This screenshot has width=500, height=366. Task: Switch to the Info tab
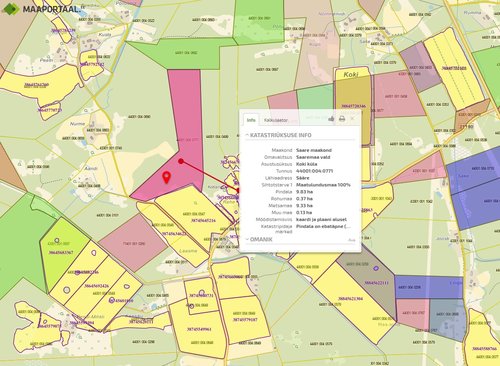pyautogui.click(x=251, y=120)
